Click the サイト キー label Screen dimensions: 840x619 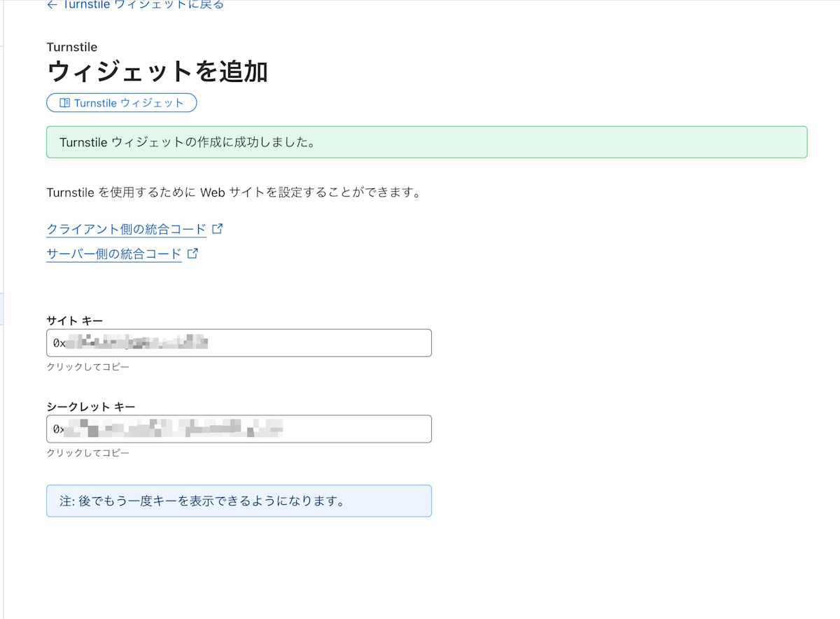(75, 321)
